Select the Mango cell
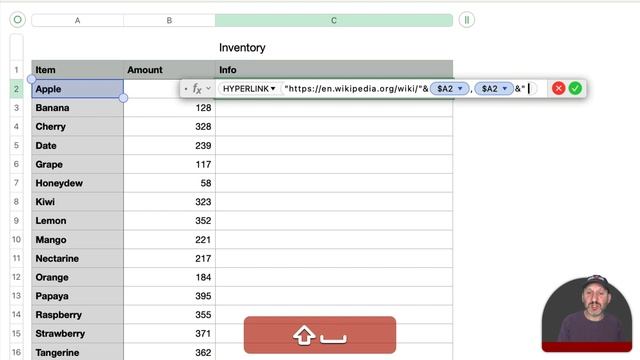Screen dimensions: 640x360 tap(78, 240)
